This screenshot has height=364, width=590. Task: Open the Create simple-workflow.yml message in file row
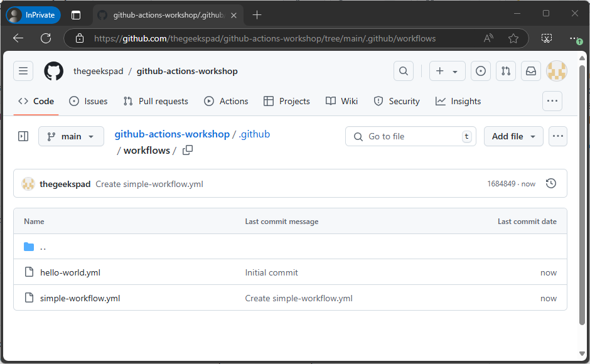click(x=299, y=298)
